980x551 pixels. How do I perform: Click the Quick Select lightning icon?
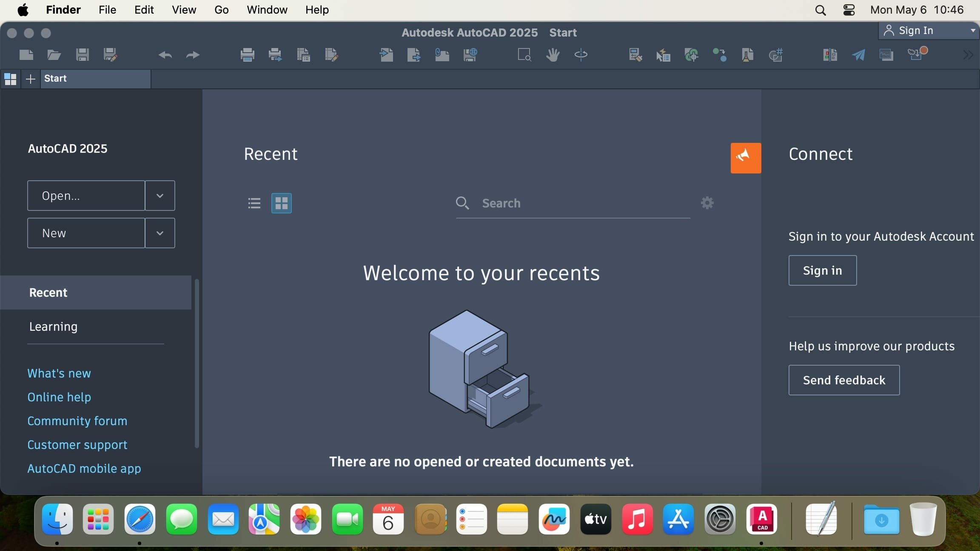pyautogui.click(x=663, y=55)
